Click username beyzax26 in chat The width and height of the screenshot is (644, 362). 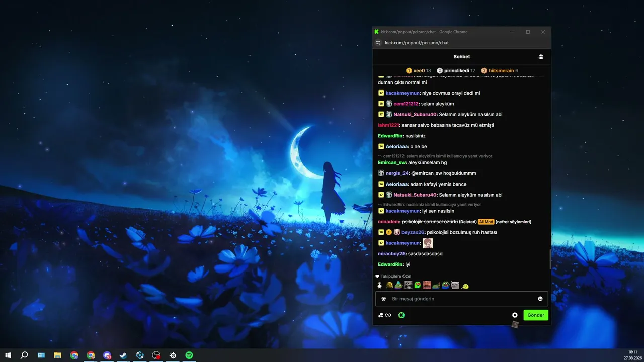[413, 232]
